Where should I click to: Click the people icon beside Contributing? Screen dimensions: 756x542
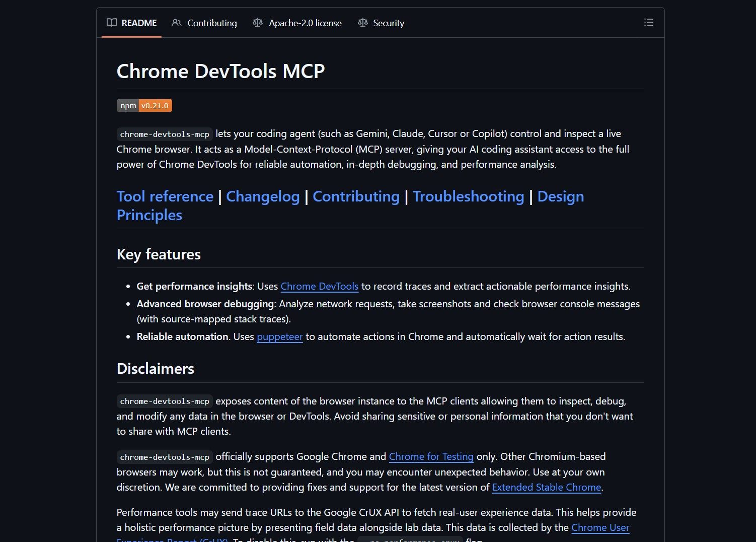177,23
